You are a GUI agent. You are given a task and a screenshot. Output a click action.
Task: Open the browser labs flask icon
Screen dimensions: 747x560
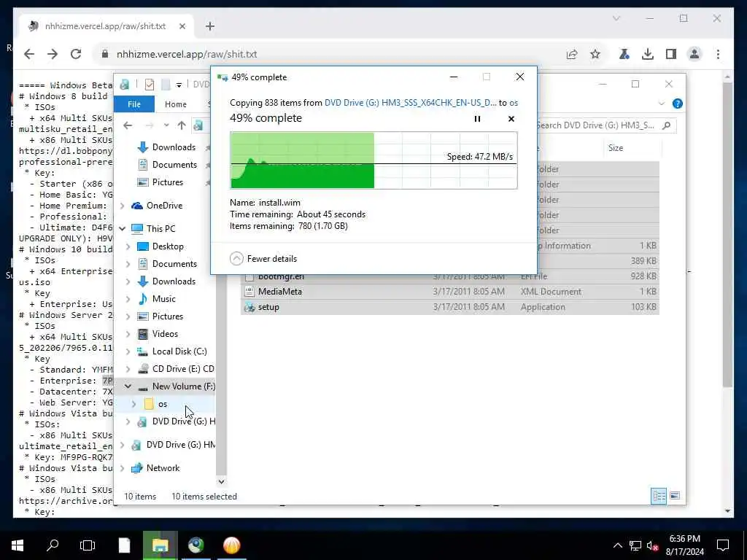coord(624,54)
